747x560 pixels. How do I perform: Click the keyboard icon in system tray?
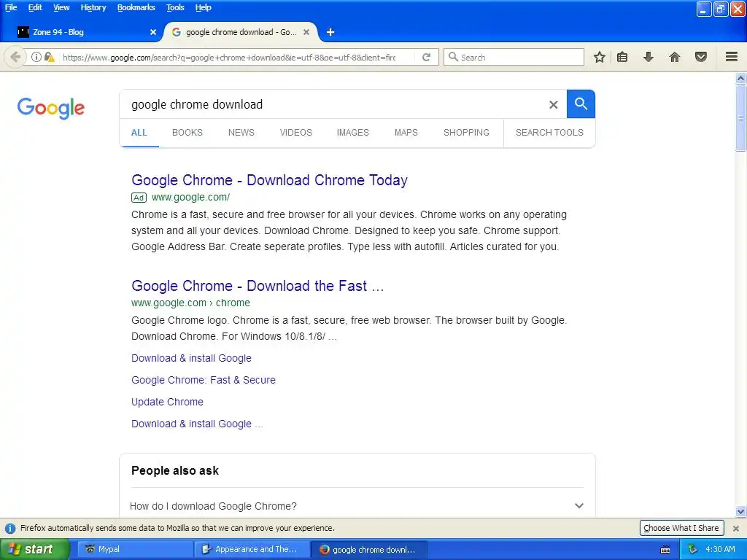[x=665, y=550]
